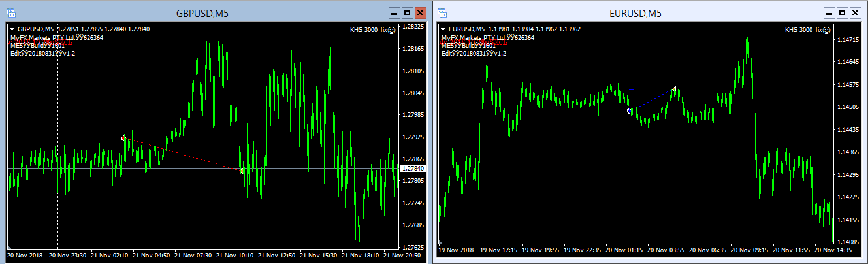Select the trade open arrow on EURUSD chart
This screenshot has width=868, height=264.
coord(630,111)
